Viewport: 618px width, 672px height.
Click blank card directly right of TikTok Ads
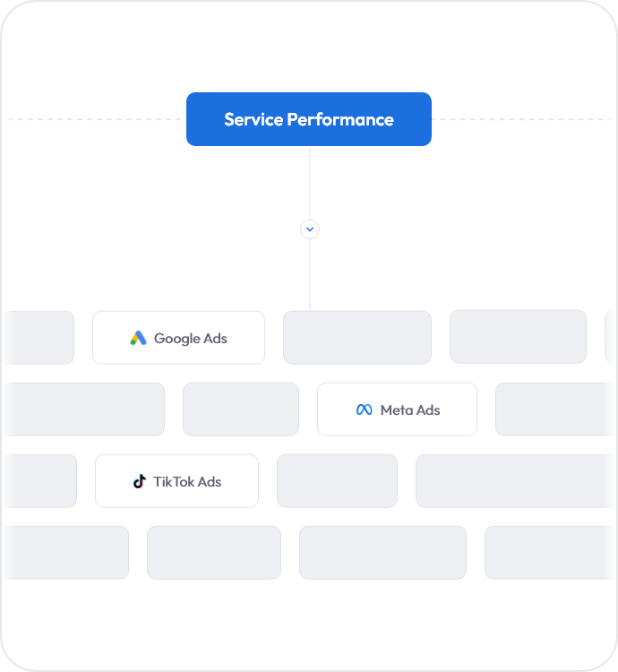[x=337, y=481]
